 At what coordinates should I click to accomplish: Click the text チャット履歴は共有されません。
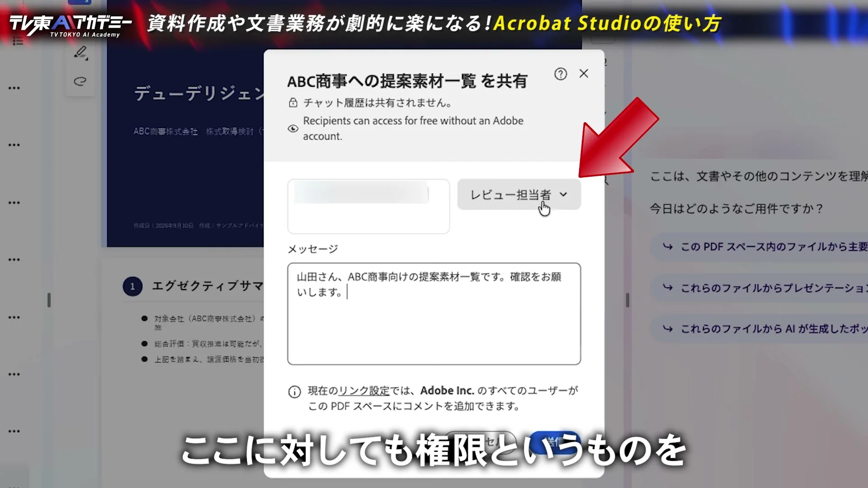point(377,103)
